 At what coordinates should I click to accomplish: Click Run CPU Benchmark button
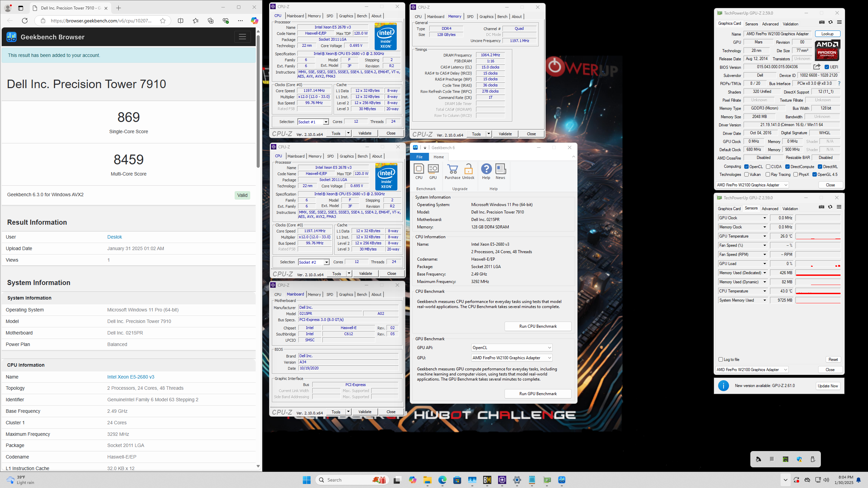pos(538,326)
